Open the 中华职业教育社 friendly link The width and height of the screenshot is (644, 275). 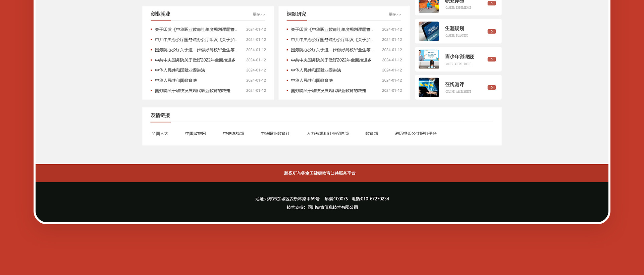(x=275, y=134)
